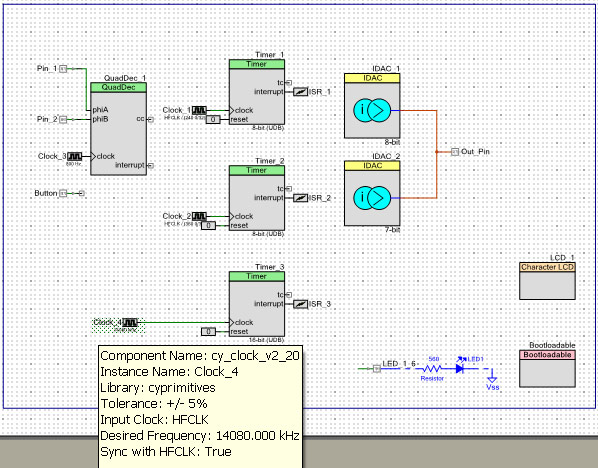Click the Vss ground symbol
The width and height of the screenshot is (598, 468).
pos(492,380)
